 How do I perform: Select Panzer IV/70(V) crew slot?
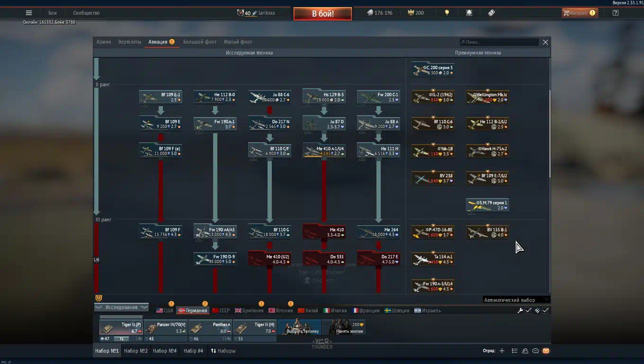click(x=165, y=328)
